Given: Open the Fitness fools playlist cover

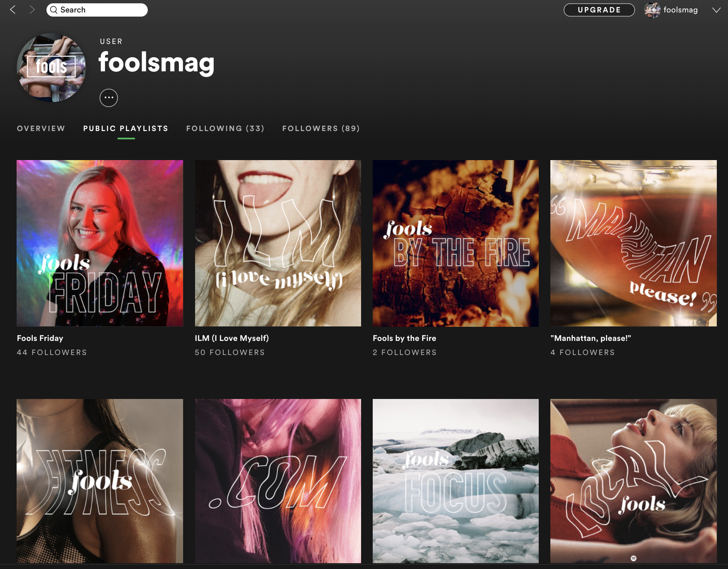Looking at the screenshot, I should tap(100, 481).
